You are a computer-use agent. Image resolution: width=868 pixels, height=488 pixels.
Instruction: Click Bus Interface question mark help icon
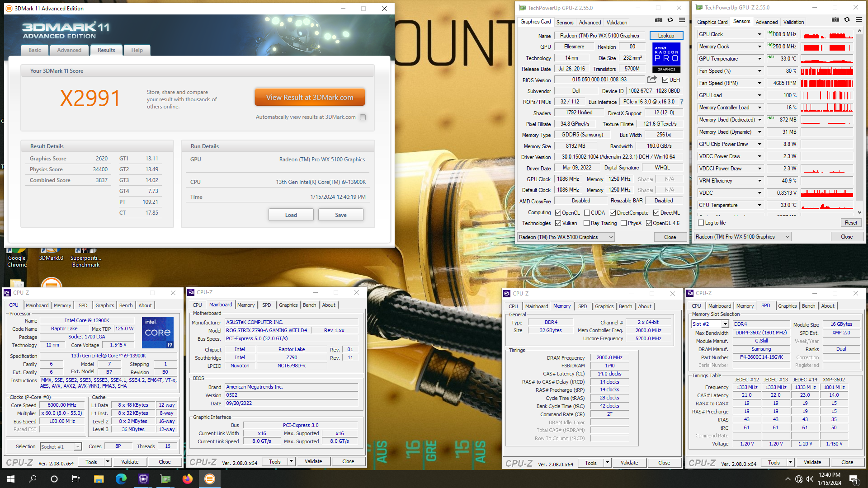point(682,102)
